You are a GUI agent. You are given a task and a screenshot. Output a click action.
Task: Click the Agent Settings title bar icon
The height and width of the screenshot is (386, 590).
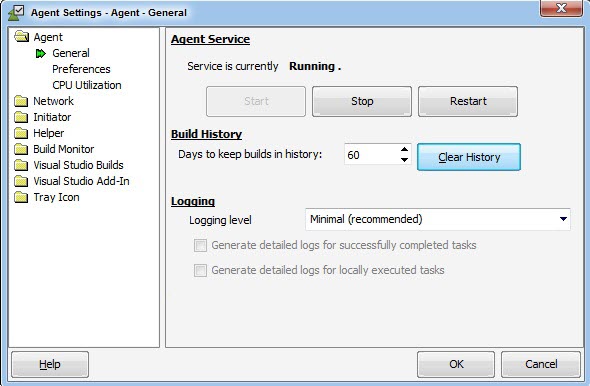pos(16,12)
